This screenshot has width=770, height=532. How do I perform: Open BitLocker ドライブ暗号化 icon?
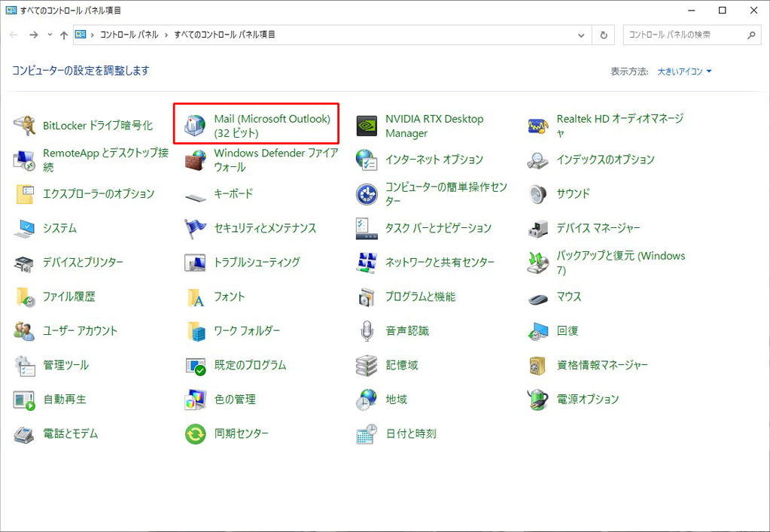(24, 126)
